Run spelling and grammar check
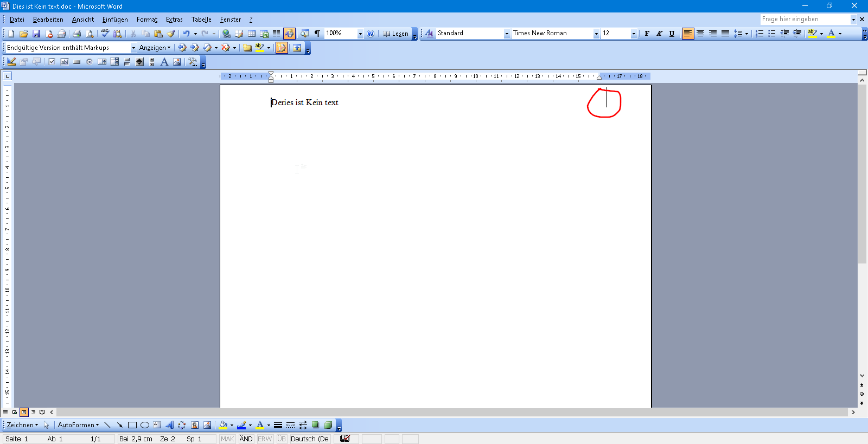 [x=105, y=34]
